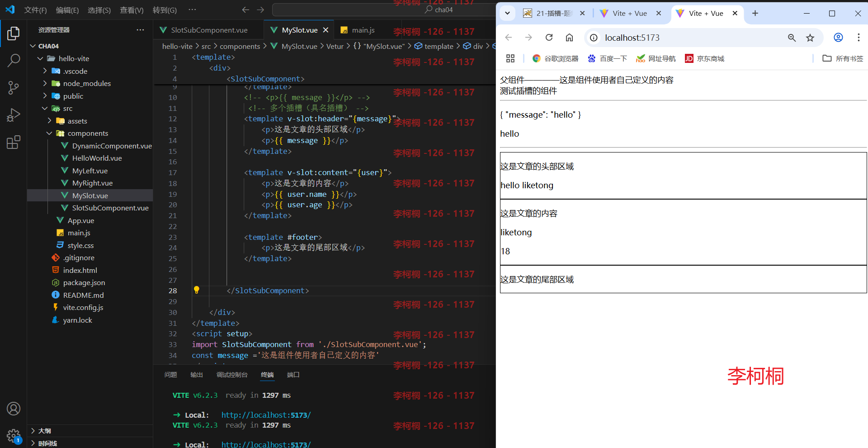Go forward in VS Code navigation
Image resolution: width=868 pixels, height=448 pixels.
(260, 10)
